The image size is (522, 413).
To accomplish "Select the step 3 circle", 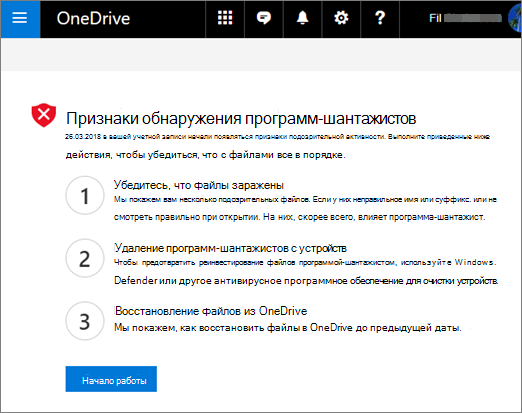I will (x=85, y=321).
